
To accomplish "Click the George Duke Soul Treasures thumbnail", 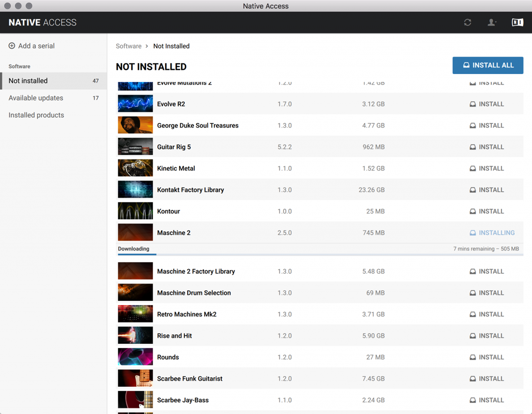I will (x=135, y=125).
